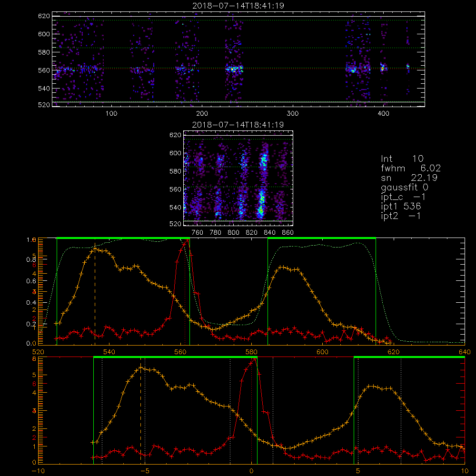This screenshot has height=476, width=476.
Task: Click tick label 760 under the square image
Action: (x=198, y=233)
